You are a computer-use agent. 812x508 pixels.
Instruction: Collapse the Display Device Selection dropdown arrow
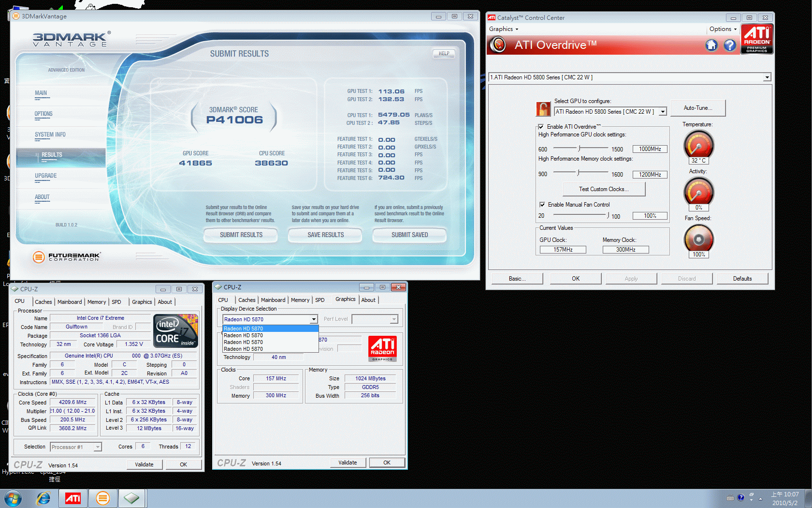(x=314, y=319)
